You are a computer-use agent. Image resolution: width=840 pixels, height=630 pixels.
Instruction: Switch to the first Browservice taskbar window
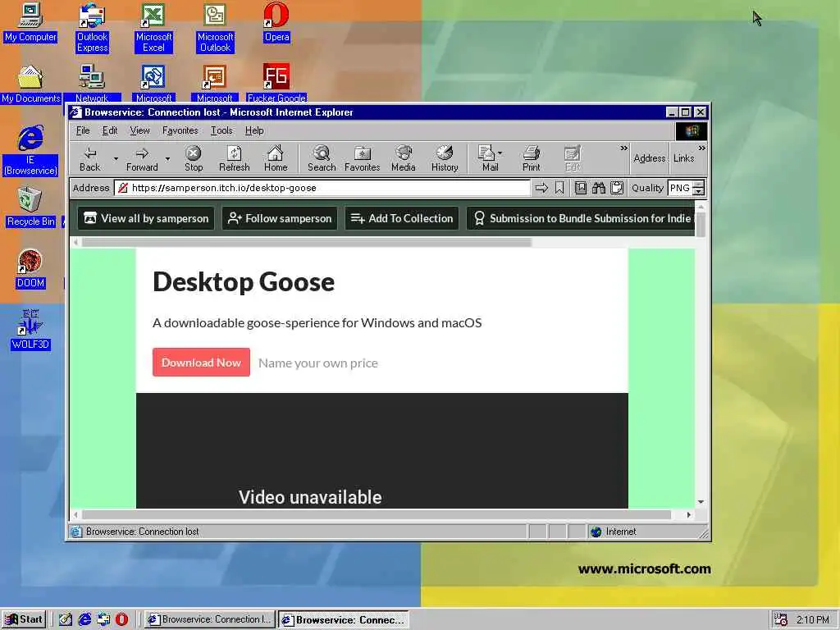click(209, 619)
